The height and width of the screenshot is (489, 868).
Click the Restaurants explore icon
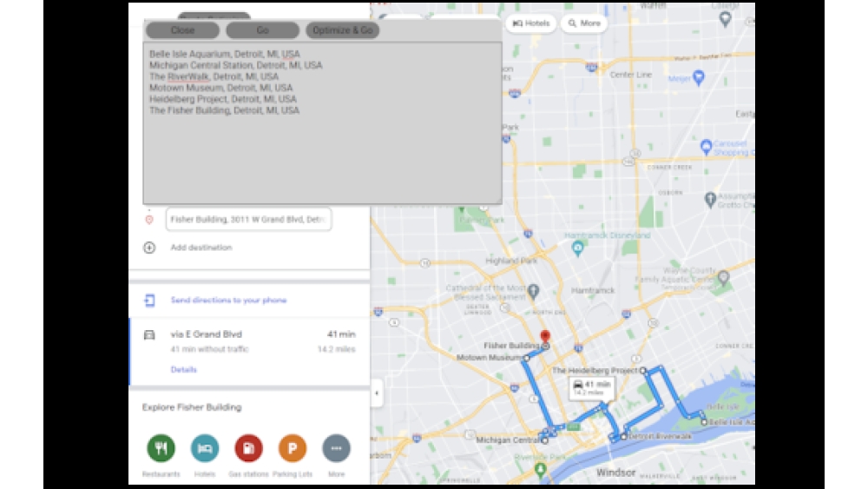click(x=161, y=448)
